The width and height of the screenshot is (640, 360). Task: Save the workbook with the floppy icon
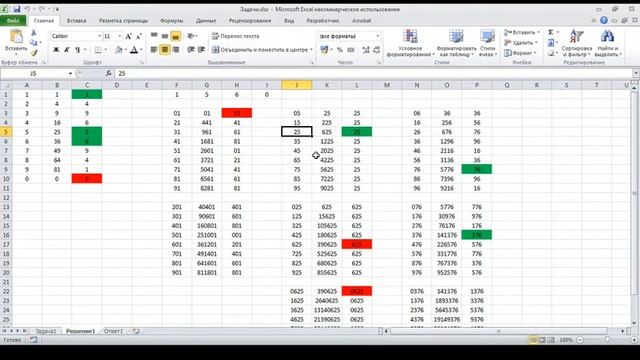(17, 9)
